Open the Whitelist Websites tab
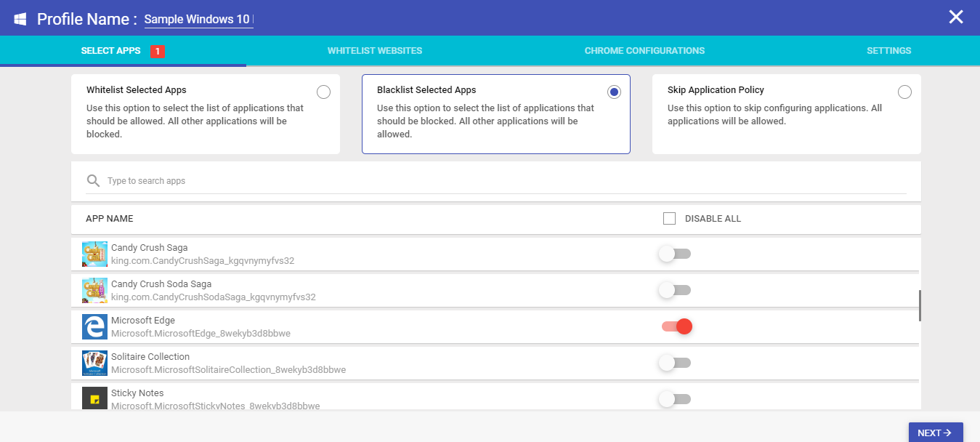This screenshot has width=980, height=442. 375,51
